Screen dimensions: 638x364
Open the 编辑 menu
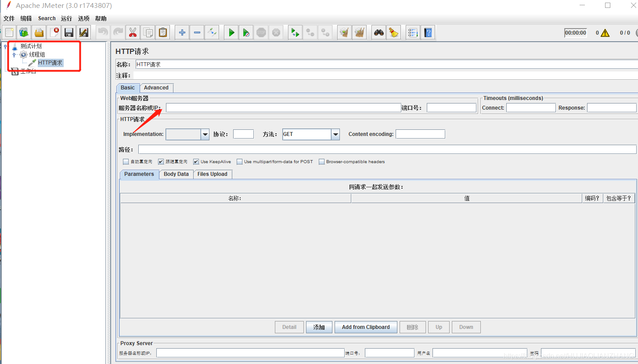coord(26,18)
